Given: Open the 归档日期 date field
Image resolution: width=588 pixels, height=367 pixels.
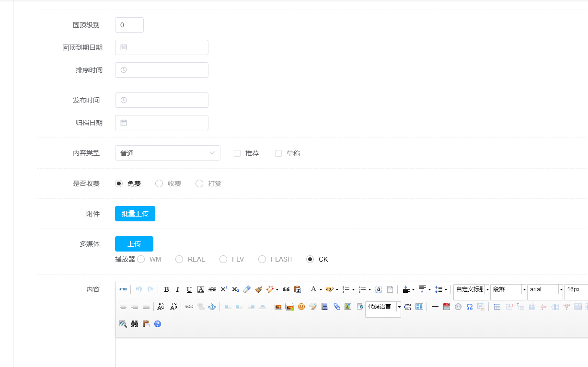Looking at the screenshot, I should click(161, 123).
